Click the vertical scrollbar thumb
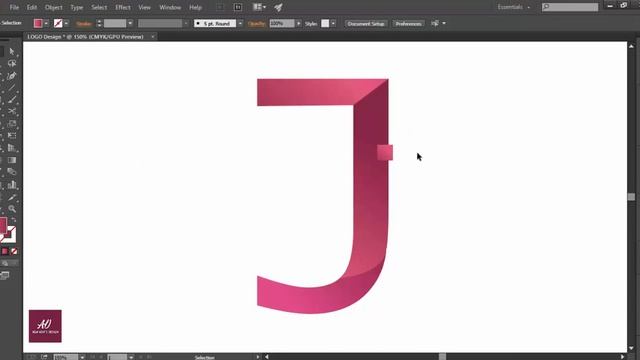 pyautogui.click(x=631, y=197)
